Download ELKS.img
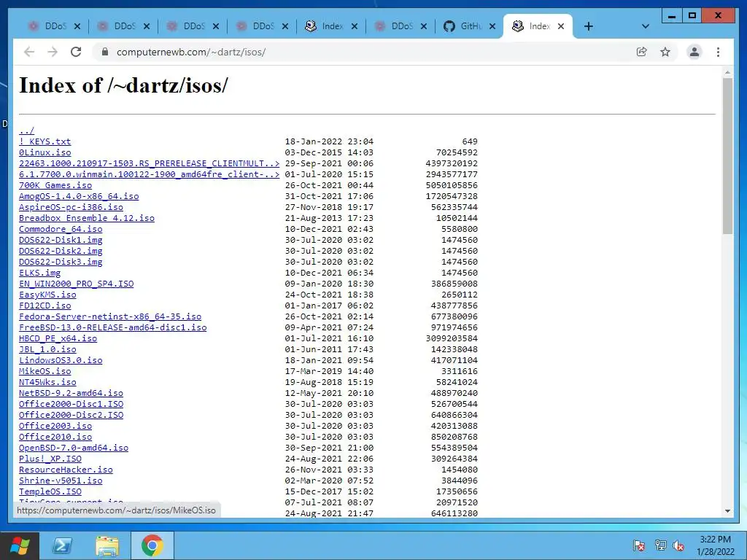Viewport: 747px width, 560px height. click(39, 273)
